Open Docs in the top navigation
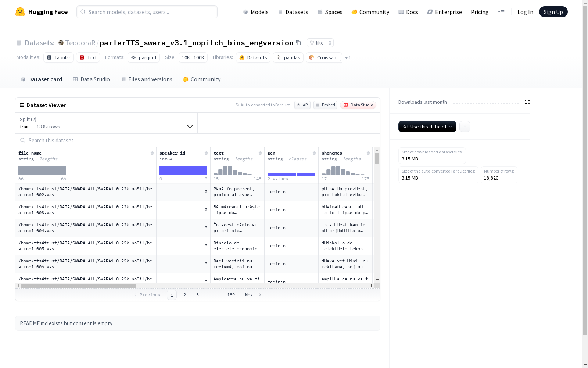The height and width of the screenshot is (368, 588). pos(408,12)
